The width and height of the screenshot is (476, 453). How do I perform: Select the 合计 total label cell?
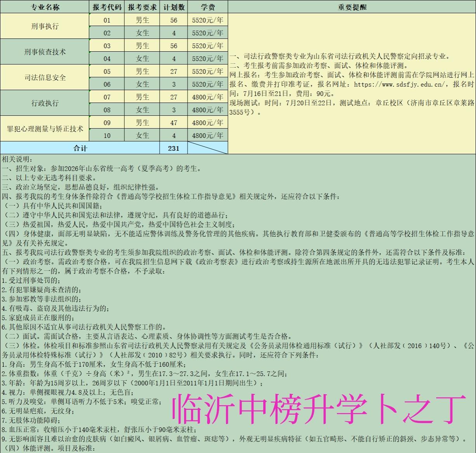click(x=80, y=148)
